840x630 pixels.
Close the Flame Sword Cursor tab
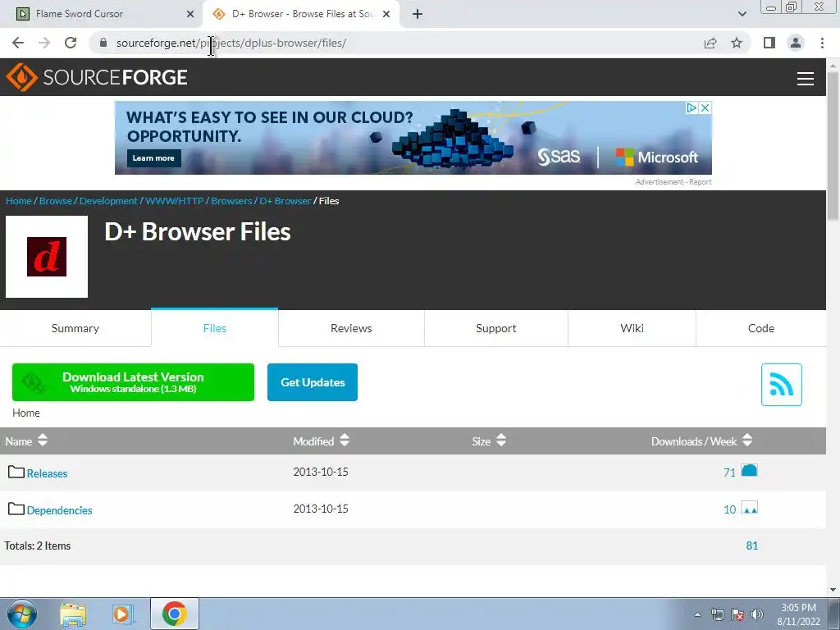(190, 14)
